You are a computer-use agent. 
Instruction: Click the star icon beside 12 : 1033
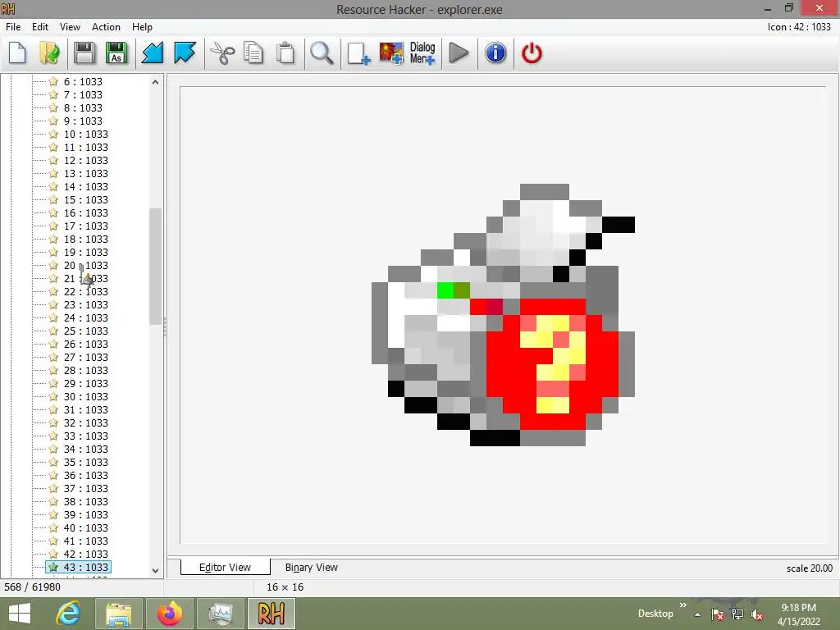pyautogui.click(x=53, y=160)
